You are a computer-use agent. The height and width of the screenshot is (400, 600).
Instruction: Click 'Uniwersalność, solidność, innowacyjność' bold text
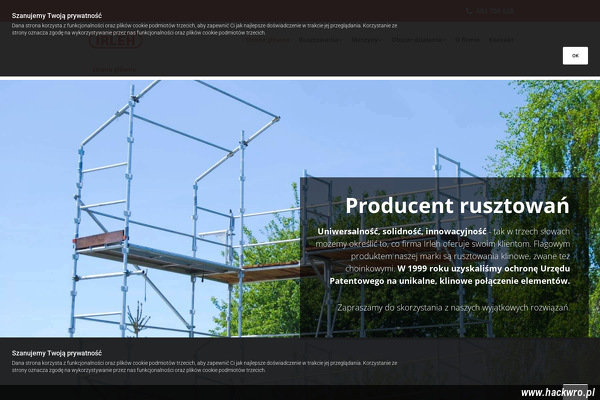click(x=402, y=232)
